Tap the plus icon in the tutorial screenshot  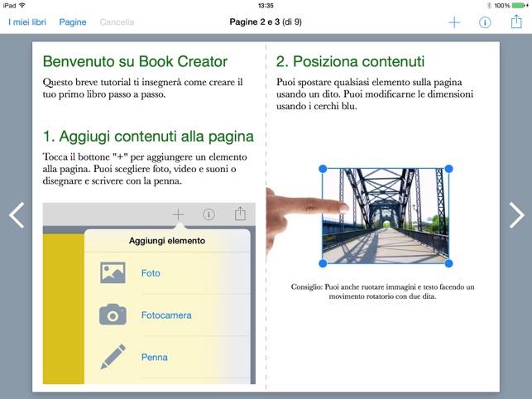tap(178, 214)
